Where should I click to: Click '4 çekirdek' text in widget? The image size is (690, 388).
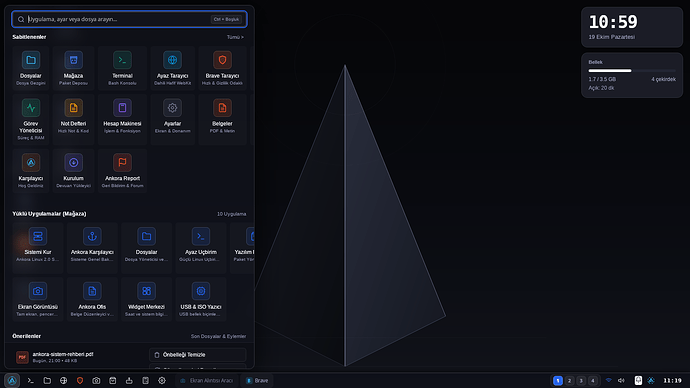click(664, 79)
